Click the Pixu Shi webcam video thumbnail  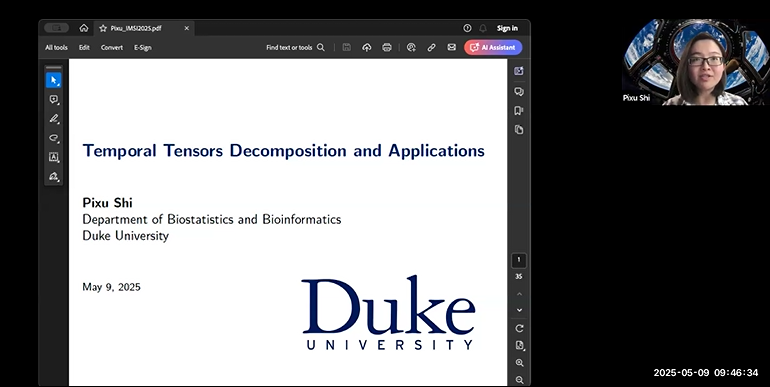[x=695, y=62]
